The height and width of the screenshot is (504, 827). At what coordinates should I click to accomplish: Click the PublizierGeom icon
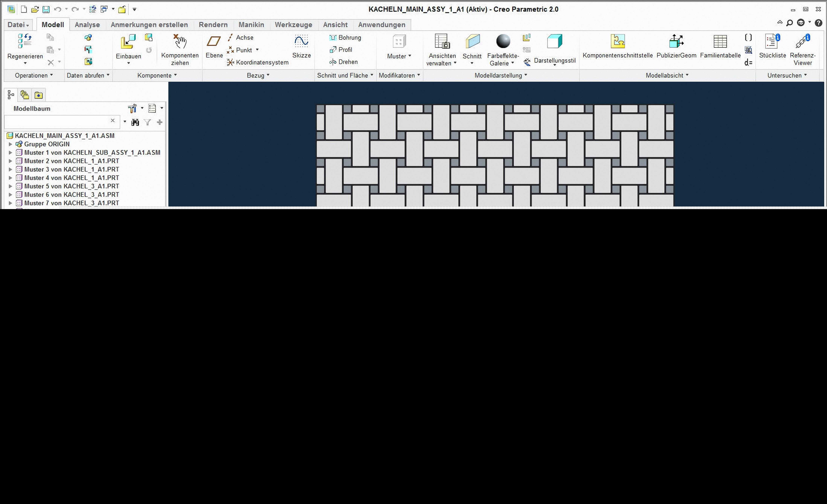point(676,41)
